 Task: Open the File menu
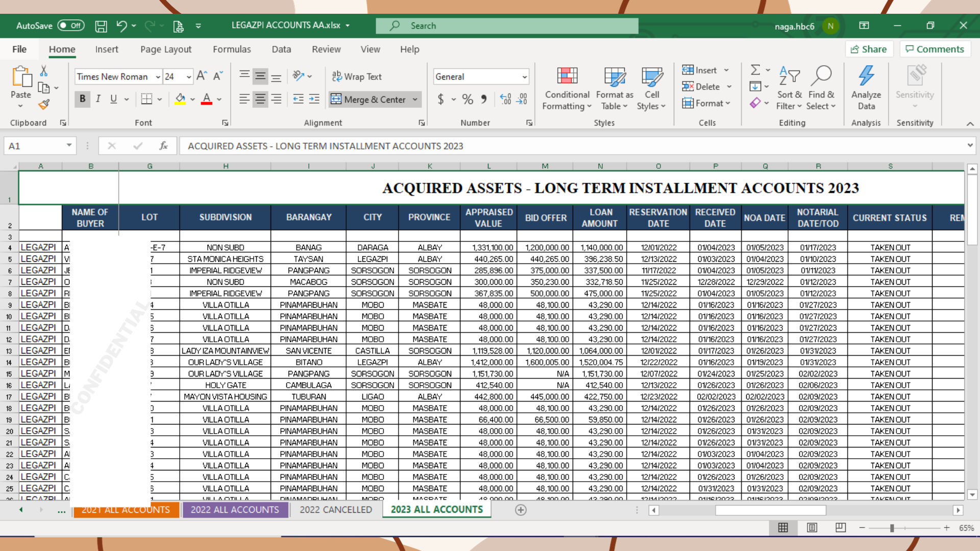[19, 49]
